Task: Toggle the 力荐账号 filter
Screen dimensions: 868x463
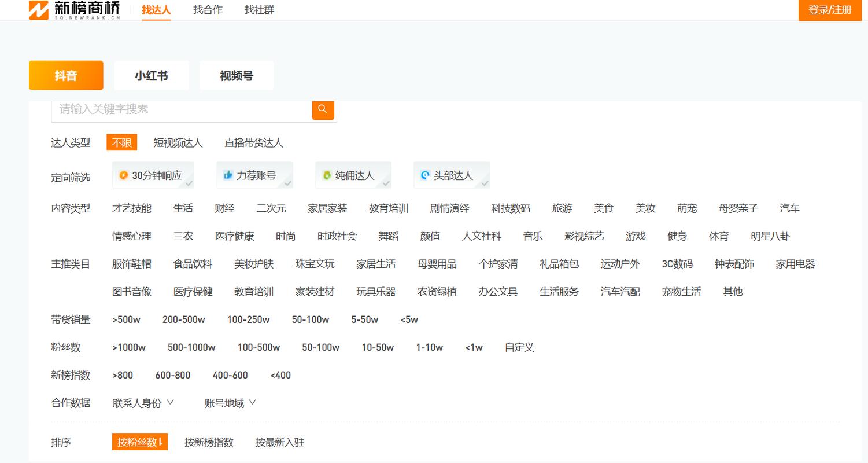Action: (255, 175)
